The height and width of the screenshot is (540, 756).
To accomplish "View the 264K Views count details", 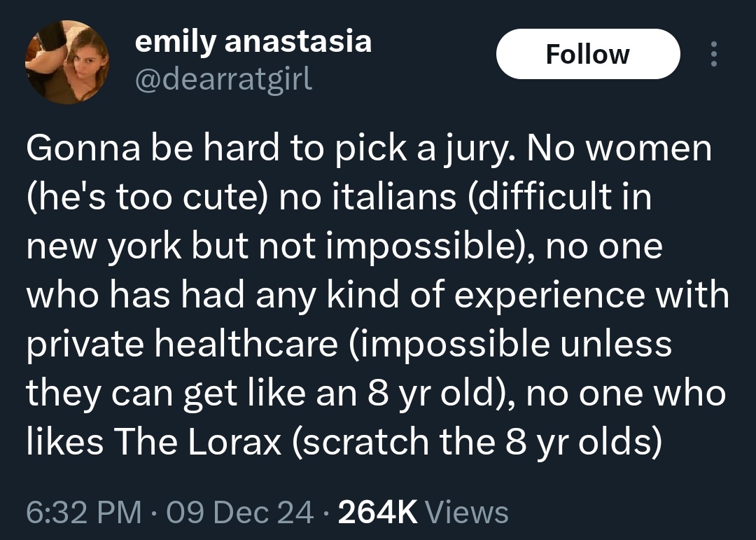I will click(x=423, y=512).
